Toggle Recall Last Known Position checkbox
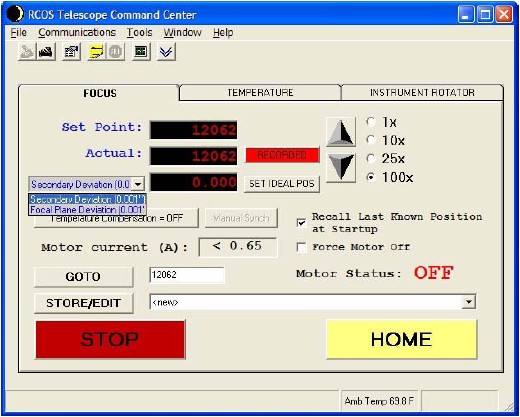The height and width of the screenshot is (417, 520). tap(301, 222)
